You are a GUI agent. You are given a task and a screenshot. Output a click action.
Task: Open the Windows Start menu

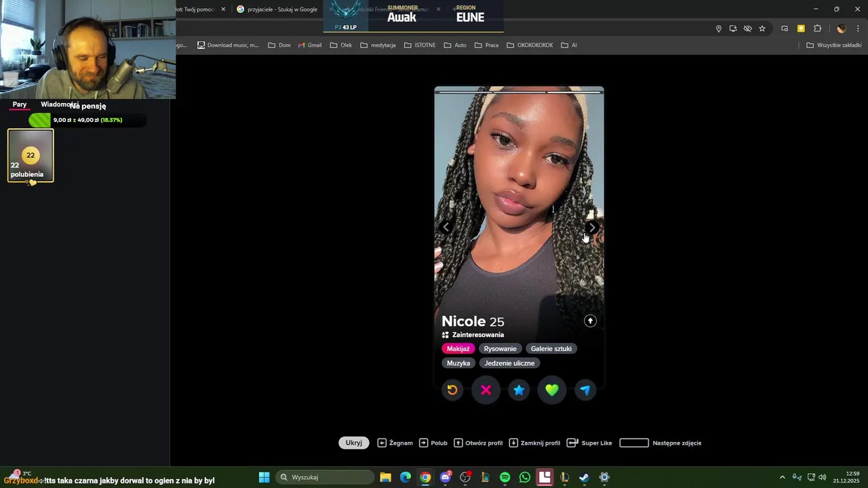(264, 477)
